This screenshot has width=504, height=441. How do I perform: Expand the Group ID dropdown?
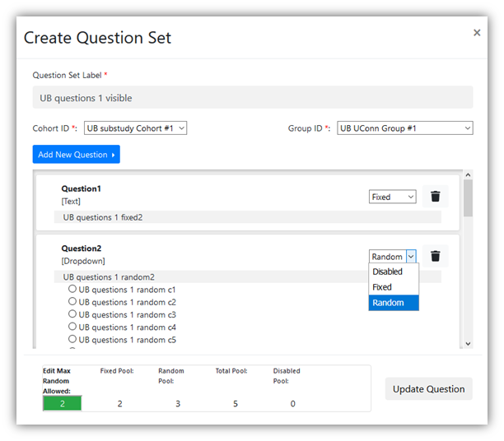pyautogui.click(x=404, y=128)
